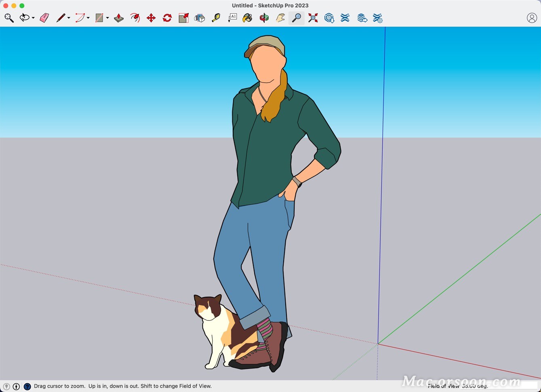The width and height of the screenshot is (541, 392).
Task: Click the Zoom Extents icon
Action: pyautogui.click(x=313, y=18)
